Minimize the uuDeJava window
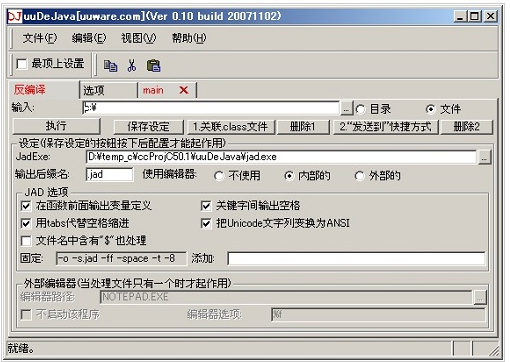Viewport: 510px width, 362px height. (x=460, y=16)
